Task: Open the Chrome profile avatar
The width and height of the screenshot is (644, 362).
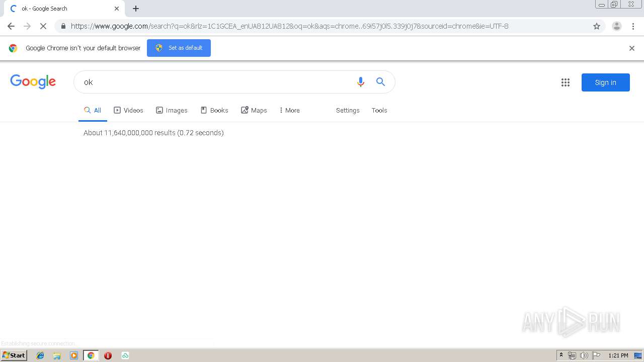Action: tap(616, 26)
